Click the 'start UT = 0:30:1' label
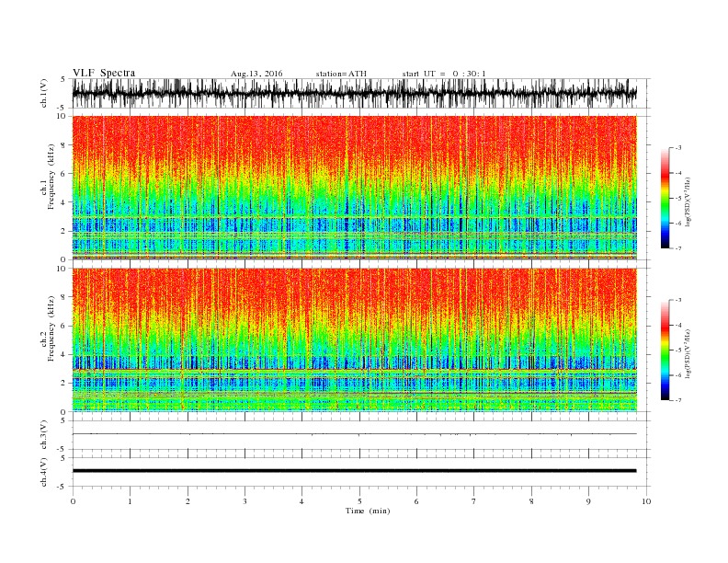The height and width of the screenshot is (563, 728). point(444,74)
